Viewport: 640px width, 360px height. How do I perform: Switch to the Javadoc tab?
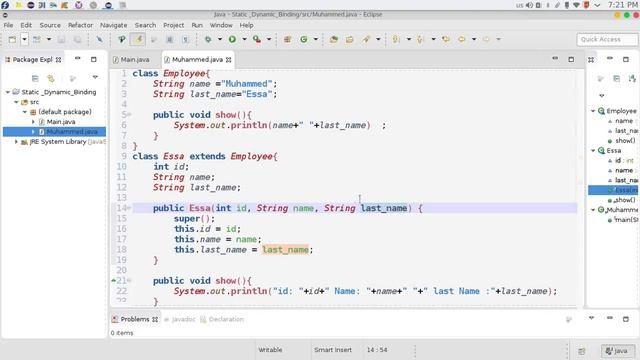click(x=180, y=319)
